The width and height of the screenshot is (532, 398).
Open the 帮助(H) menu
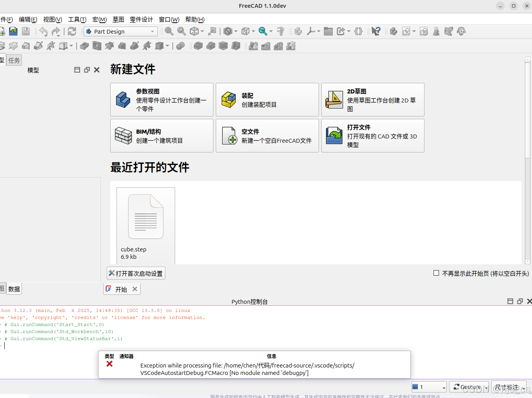[x=195, y=20]
